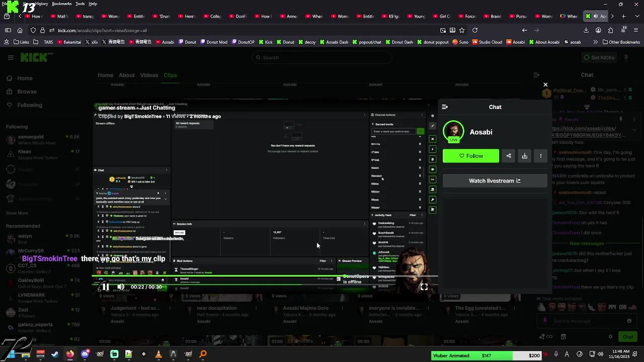Open the Kick sidebar hamburger menu
644x362 pixels.
tap(11, 57)
